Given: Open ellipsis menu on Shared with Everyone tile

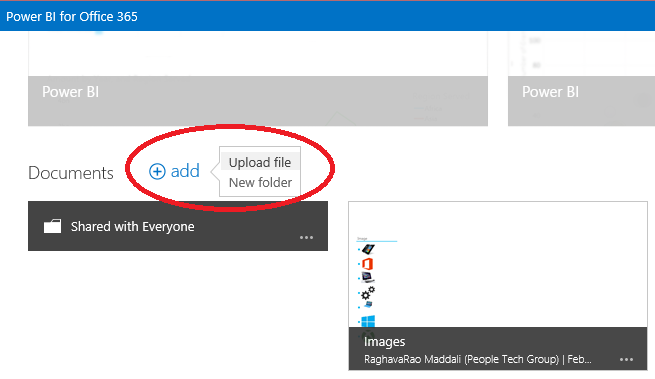Looking at the screenshot, I should (306, 237).
